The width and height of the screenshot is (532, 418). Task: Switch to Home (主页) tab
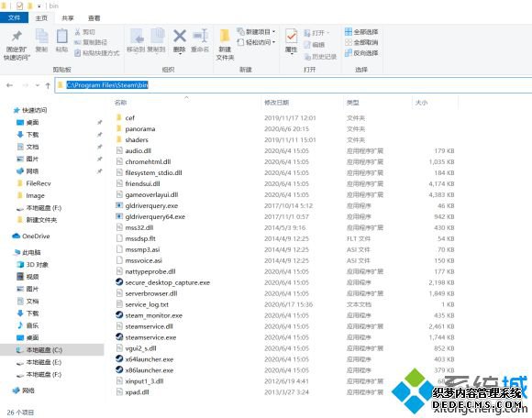tap(41, 18)
